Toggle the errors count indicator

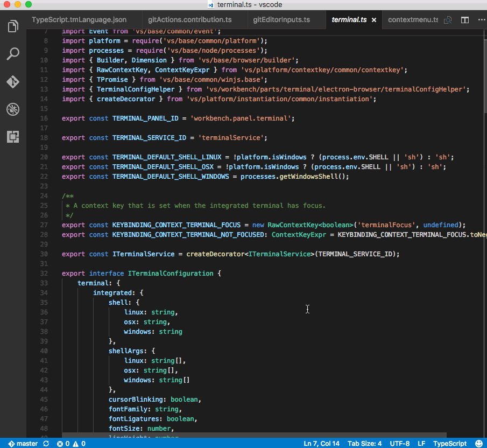coord(63,444)
